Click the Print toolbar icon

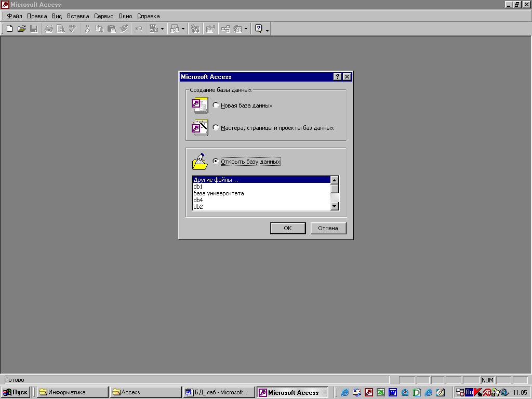click(x=49, y=29)
